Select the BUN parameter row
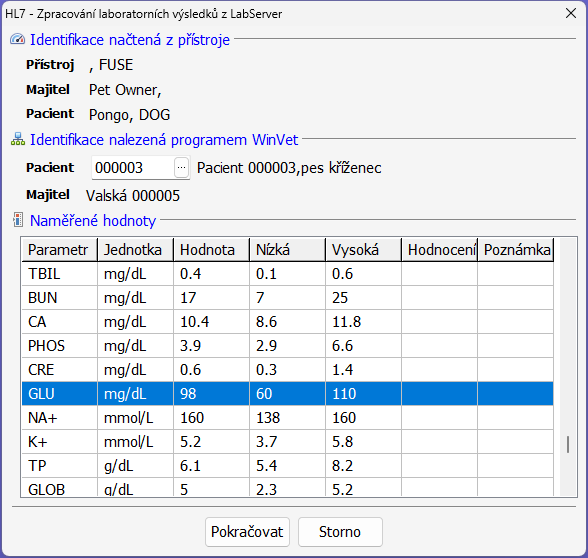 click(288, 298)
